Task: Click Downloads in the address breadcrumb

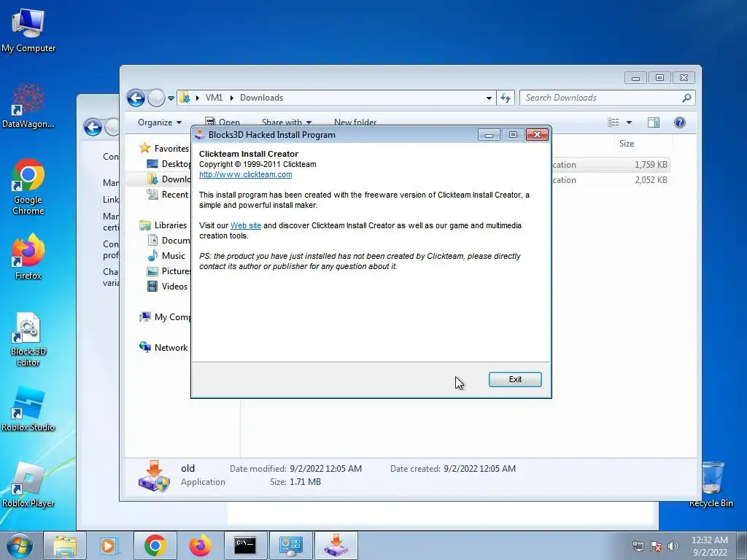Action: click(x=262, y=98)
